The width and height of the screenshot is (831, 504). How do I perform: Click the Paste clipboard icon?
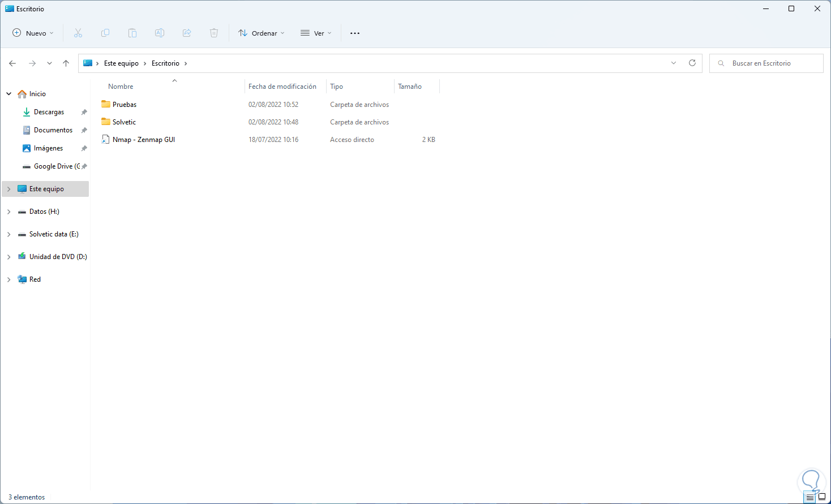pos(132,33)
